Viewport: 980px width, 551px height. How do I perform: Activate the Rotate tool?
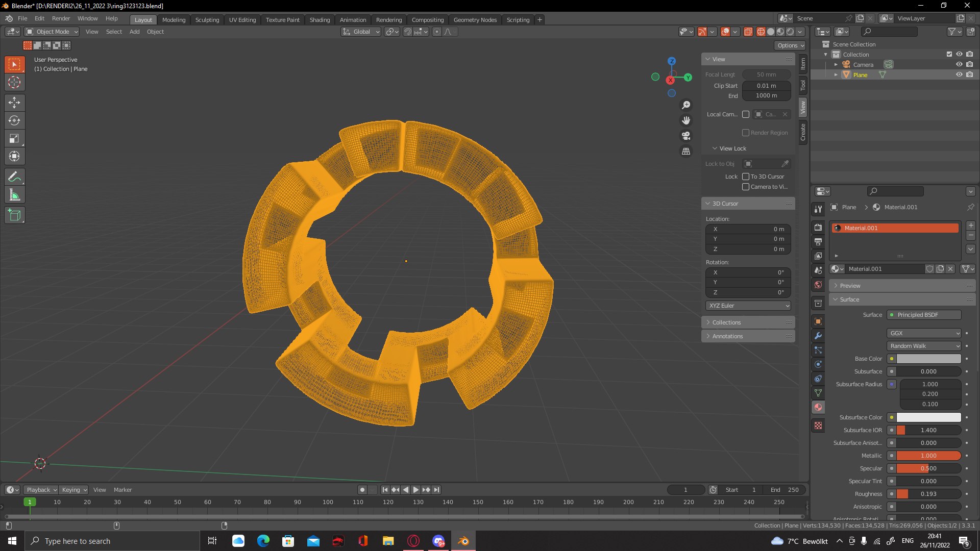pos(14,120)
